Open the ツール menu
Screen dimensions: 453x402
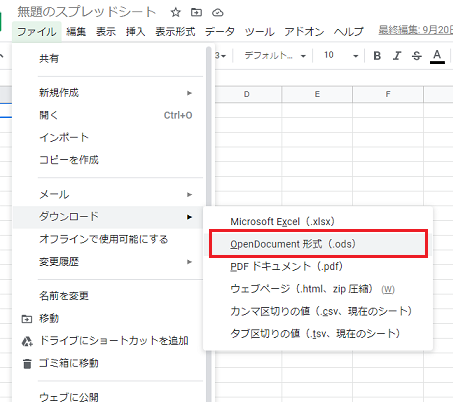(x=259, y=32)
